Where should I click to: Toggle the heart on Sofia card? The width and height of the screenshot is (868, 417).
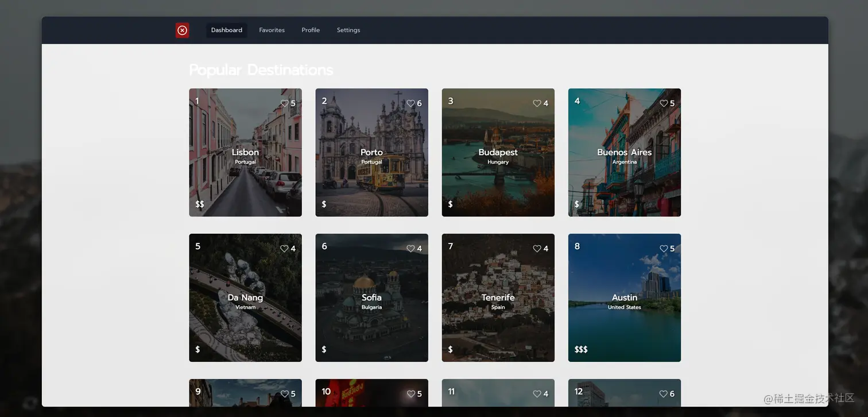click(410, 249)
